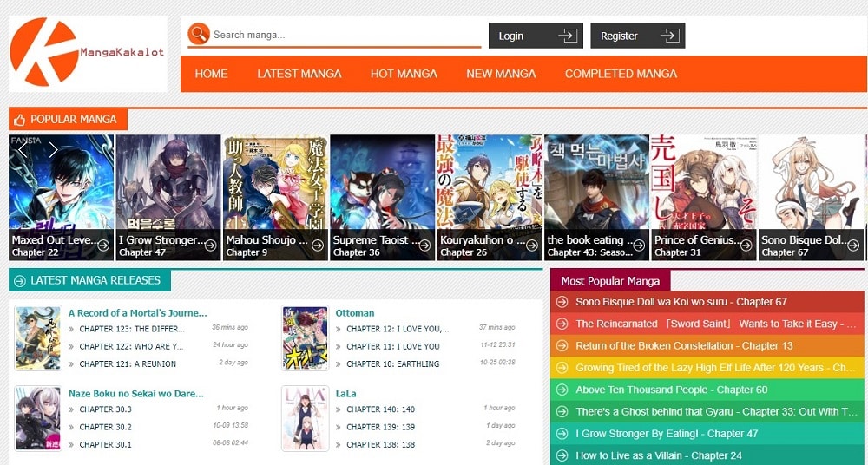Screen dimensions: 868x465
Task: Click arrow icon for Sono Bisque Doll Chapter 67
Action: 562,302
